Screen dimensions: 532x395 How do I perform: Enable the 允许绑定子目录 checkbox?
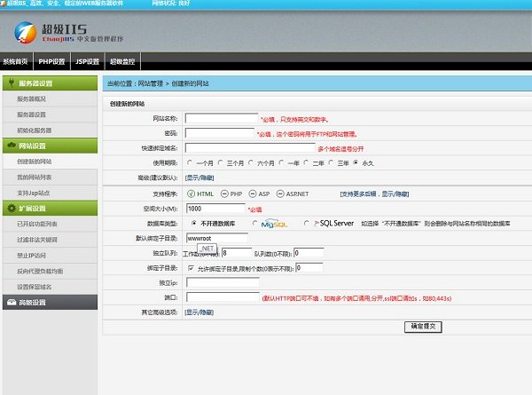(191, 267)
